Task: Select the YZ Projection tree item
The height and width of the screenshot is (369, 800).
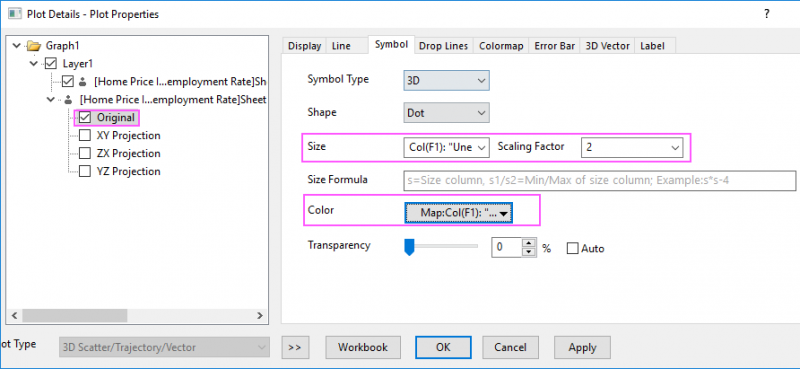Action: [128, 171]
